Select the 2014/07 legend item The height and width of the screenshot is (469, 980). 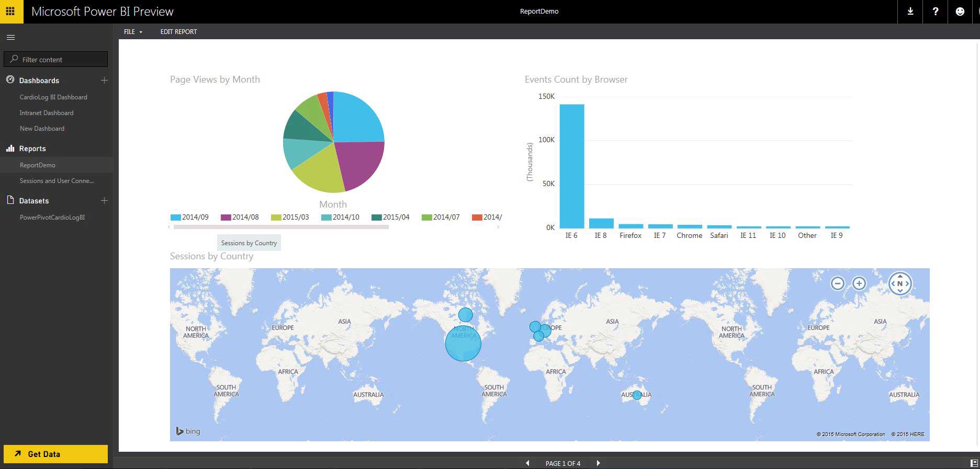point(441,217)
